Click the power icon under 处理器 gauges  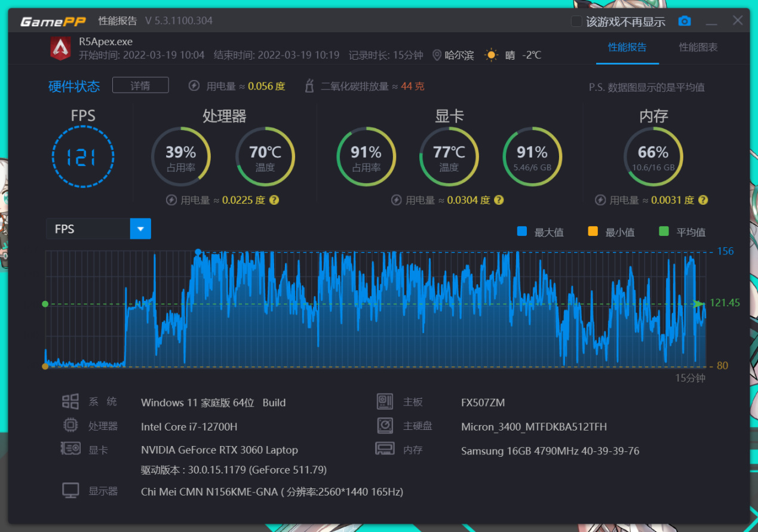point(171,200)
